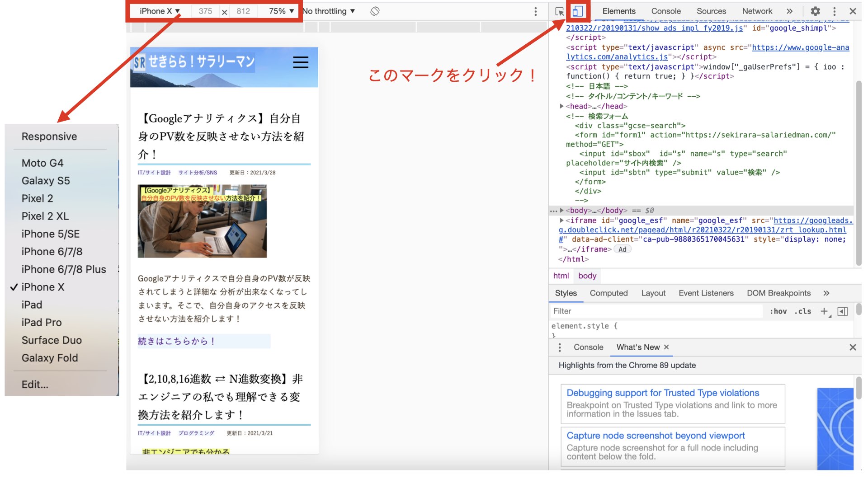
Task: Show more DevTools tabs chevron
Action: click(x=789, y=11)
